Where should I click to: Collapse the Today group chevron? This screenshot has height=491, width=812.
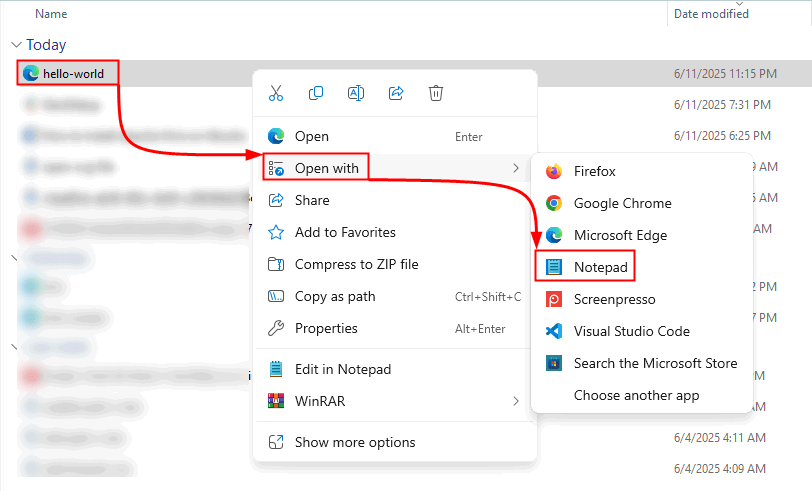[x=16, y=45]
